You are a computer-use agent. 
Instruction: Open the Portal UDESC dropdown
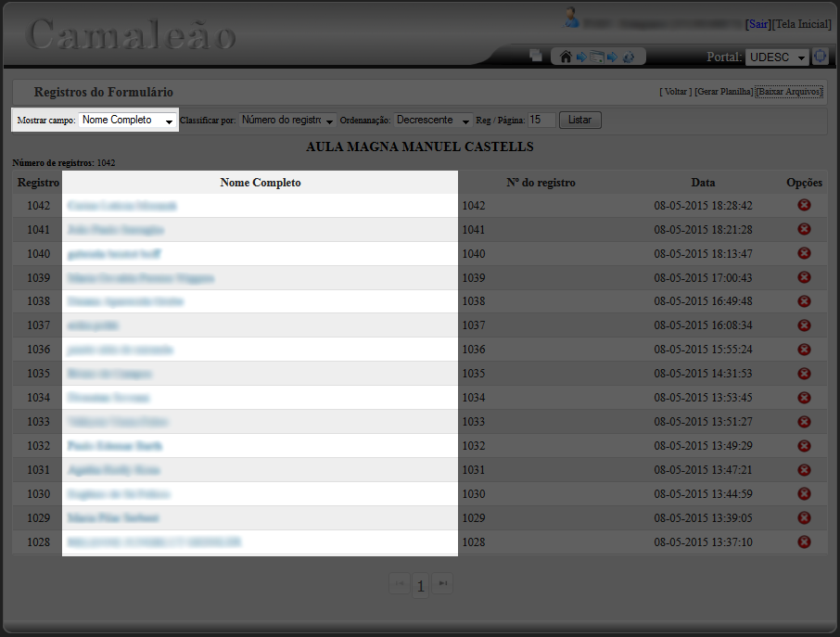click(777, 57)
